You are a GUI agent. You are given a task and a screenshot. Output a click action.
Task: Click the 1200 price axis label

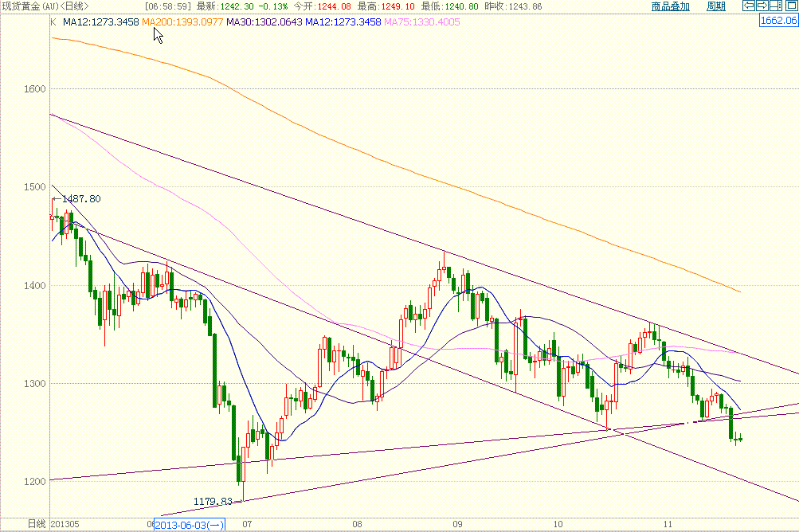[x=34, y=482]
